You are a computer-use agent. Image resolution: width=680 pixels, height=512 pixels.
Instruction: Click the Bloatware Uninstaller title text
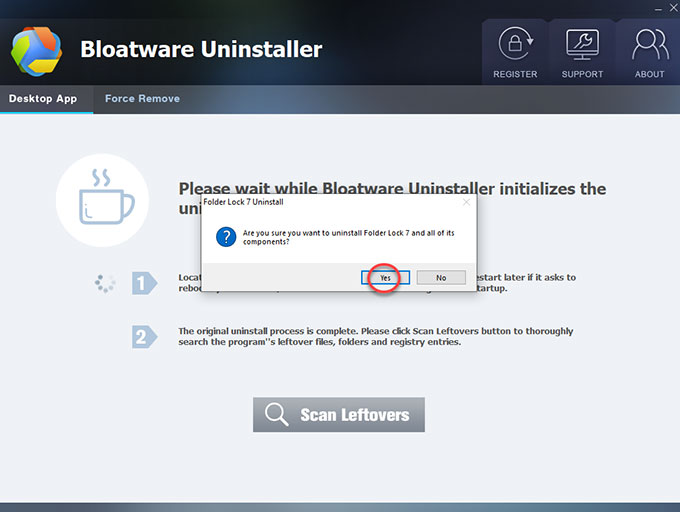tap(201, 49)
